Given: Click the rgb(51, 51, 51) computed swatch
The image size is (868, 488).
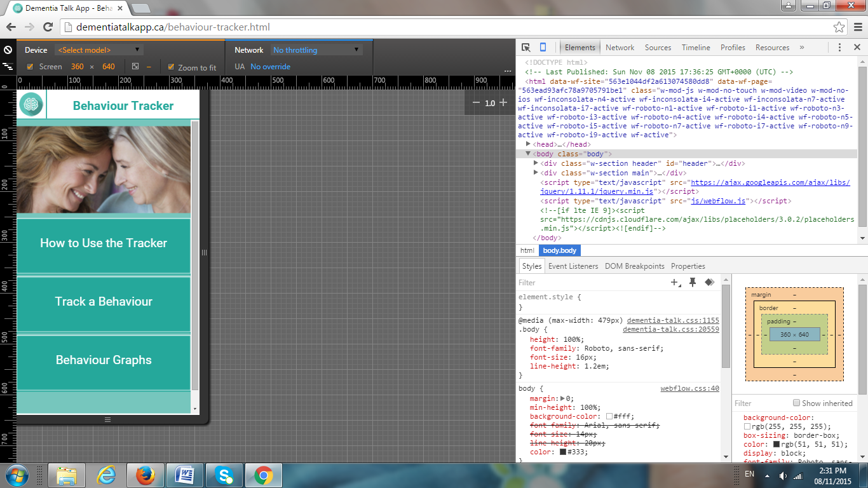Looking at the screenshot, I should (x=776, y=444).
